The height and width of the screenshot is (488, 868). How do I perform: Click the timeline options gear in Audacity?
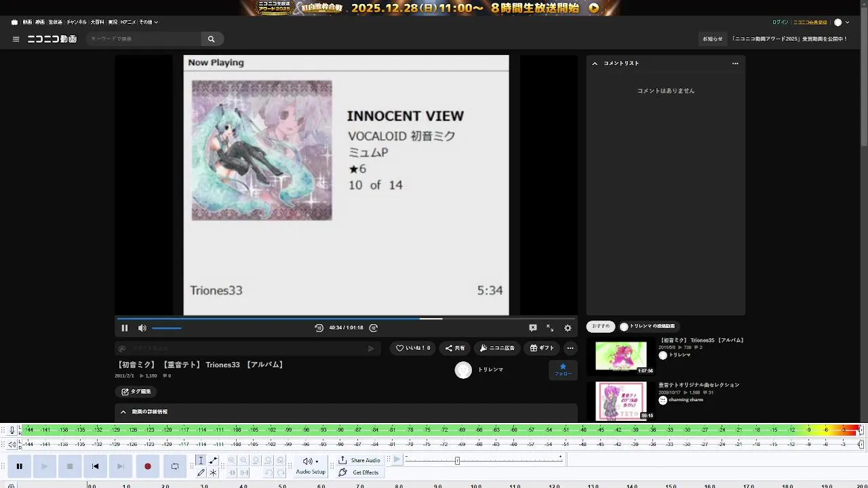pos(12,485)
